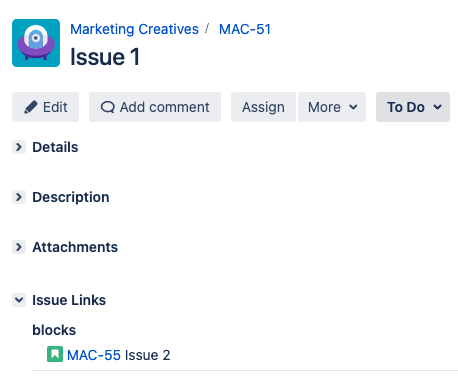Open the To Do status dropdown
Screen dimensions: 458x386
tap(413, 107)
